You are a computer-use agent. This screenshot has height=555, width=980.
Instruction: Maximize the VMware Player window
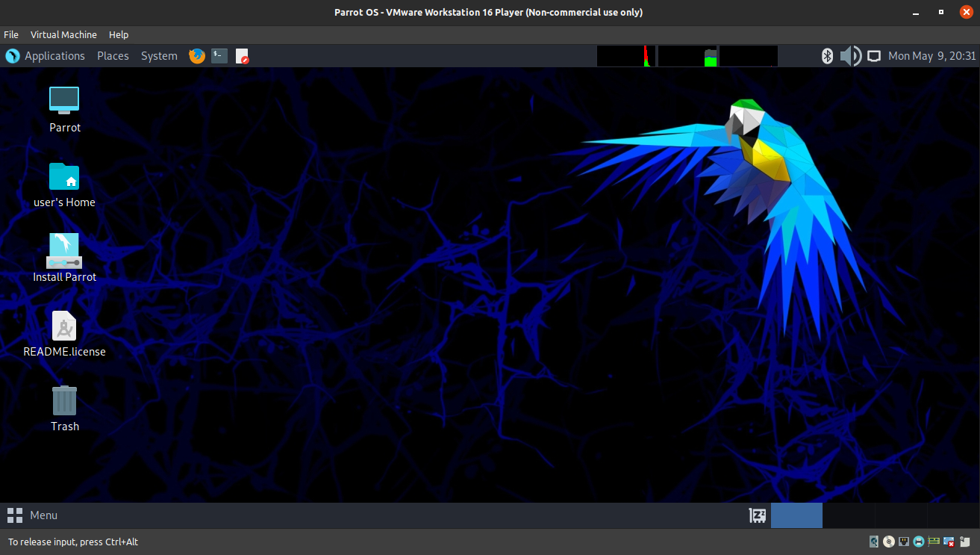[x=941, y=12]
